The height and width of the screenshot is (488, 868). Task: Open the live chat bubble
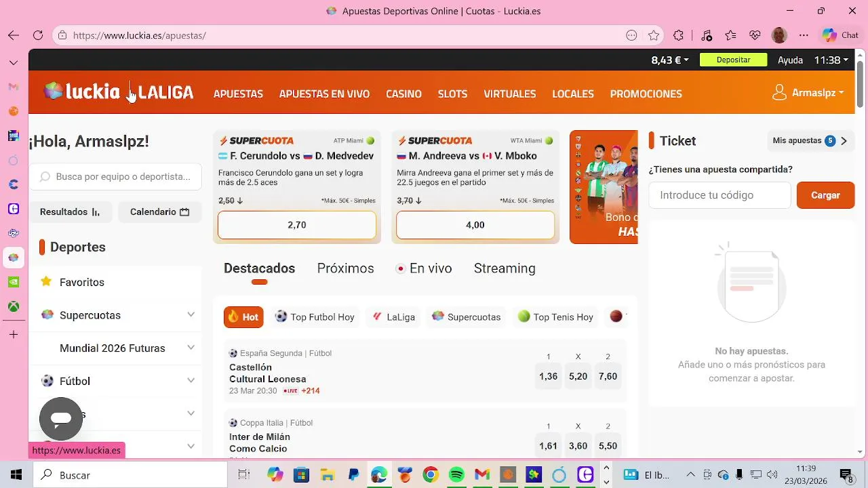tap(61, 419)
